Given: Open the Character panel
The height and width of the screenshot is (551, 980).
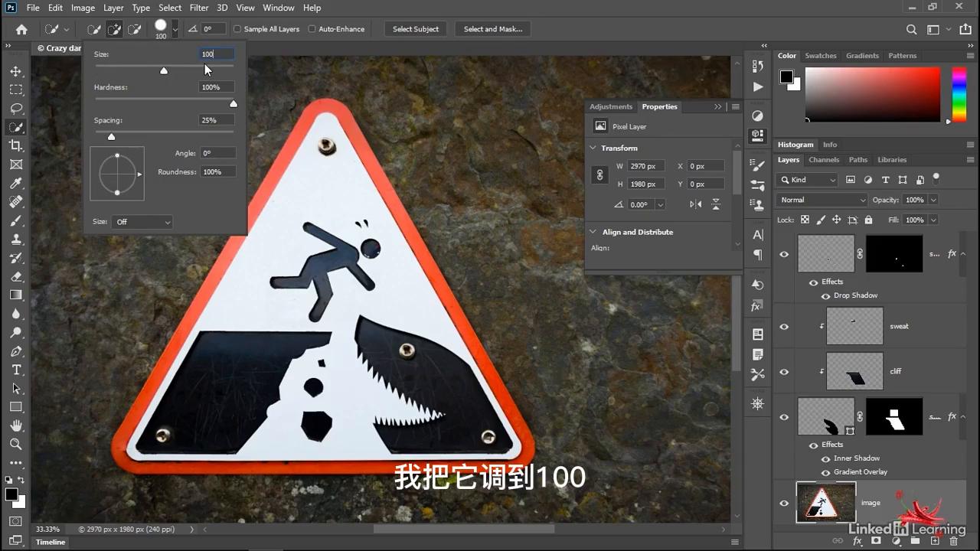Looking at the screenshot, I should [757, 235].
